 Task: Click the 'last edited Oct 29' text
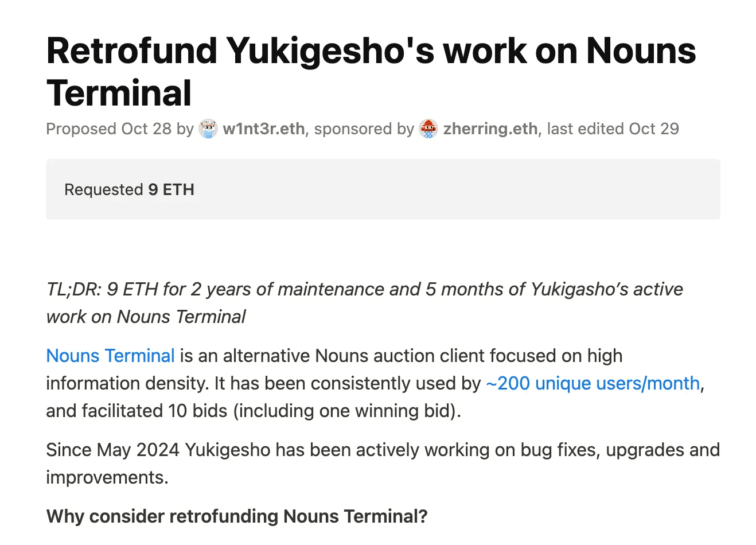click(613, 129)
